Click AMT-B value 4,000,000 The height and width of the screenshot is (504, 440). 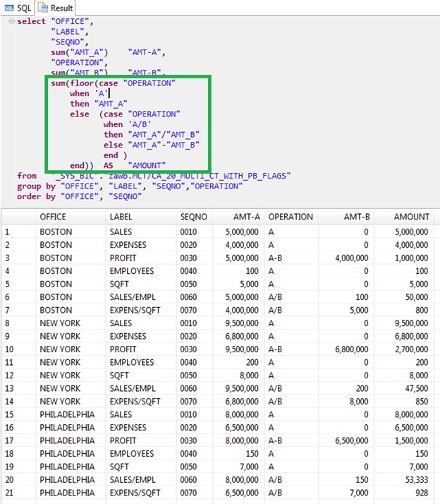[x=351, y=258]
